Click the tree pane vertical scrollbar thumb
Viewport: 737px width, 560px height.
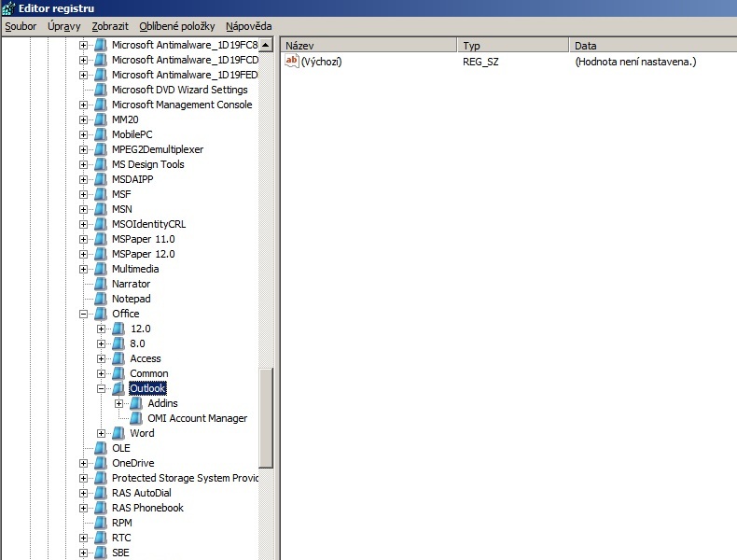coord(266,417)
